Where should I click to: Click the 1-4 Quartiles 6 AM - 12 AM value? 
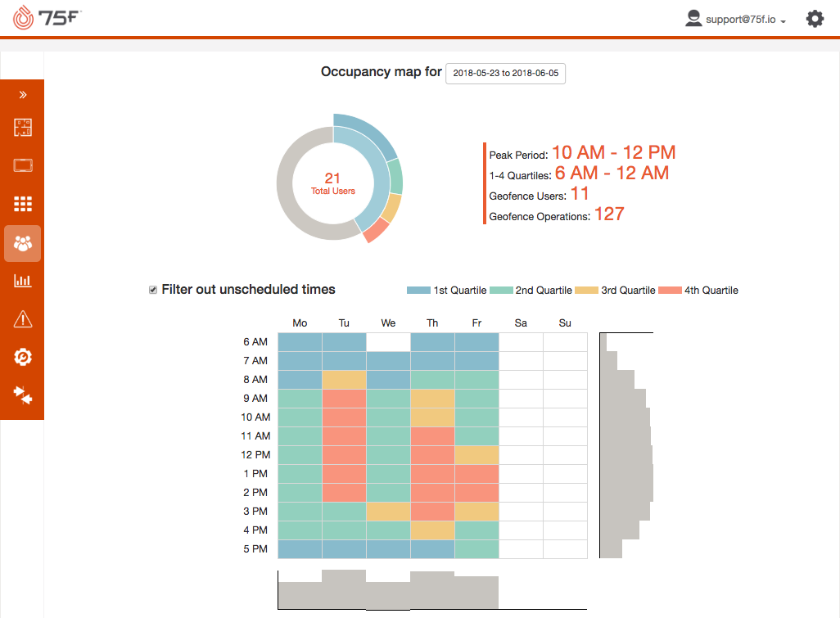click(612, 173)
